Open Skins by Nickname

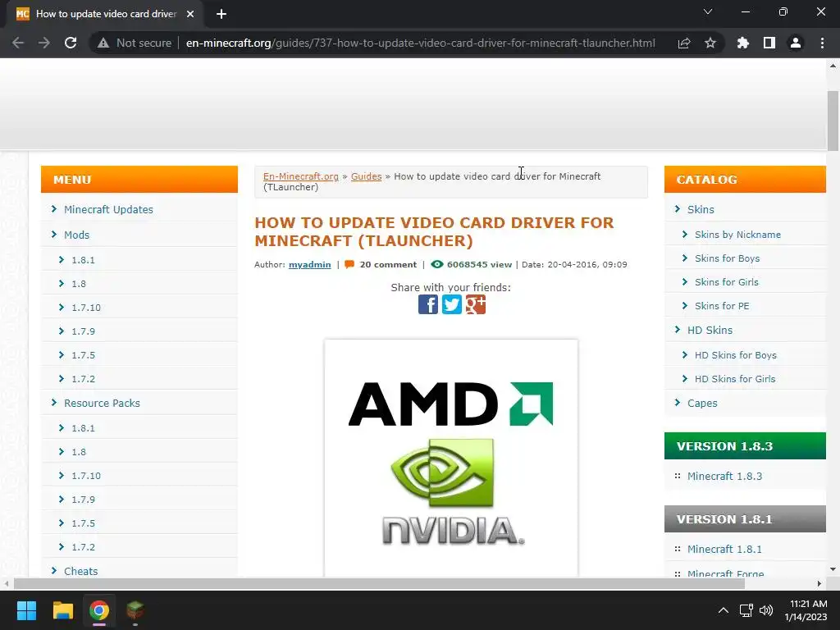(x=737, y=235)
